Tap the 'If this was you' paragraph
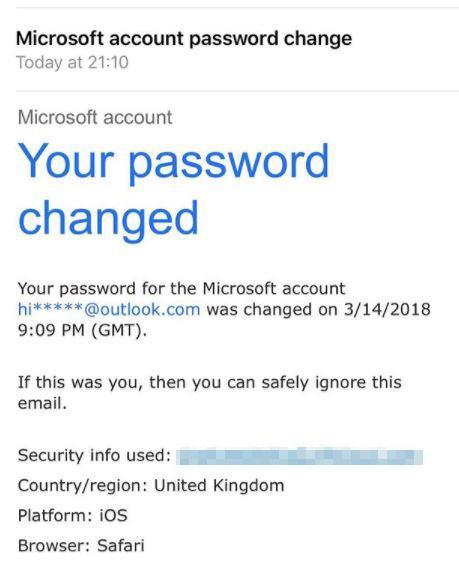The height and width of the screenshot is (563, 459). [210, 393]
